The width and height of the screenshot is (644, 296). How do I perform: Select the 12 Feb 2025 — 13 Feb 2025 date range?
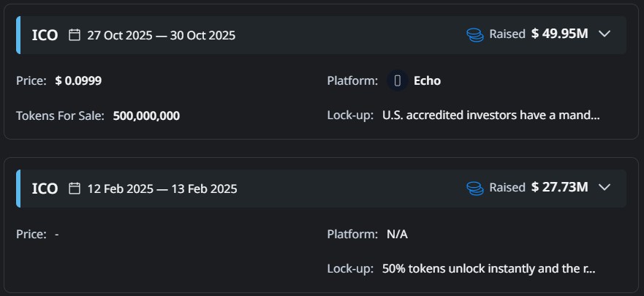pyautogui.click(x=162, y=189)
